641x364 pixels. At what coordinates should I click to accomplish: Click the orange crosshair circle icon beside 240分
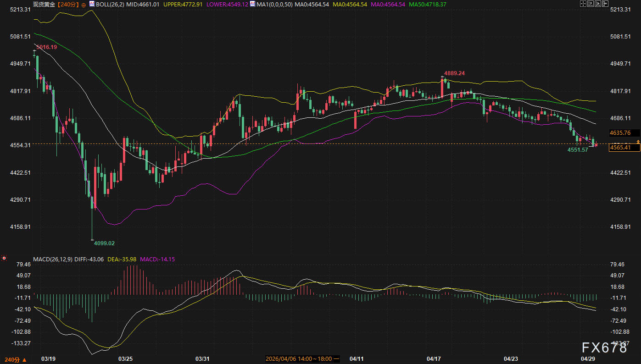pyautogui.click(x=84, y=5)
